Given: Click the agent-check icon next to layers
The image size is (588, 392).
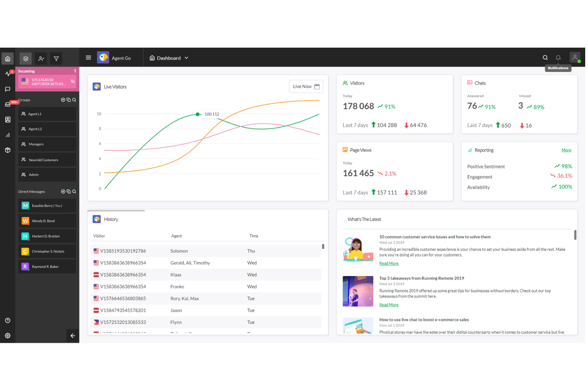Looking at the screenshot, I should 41,58.
